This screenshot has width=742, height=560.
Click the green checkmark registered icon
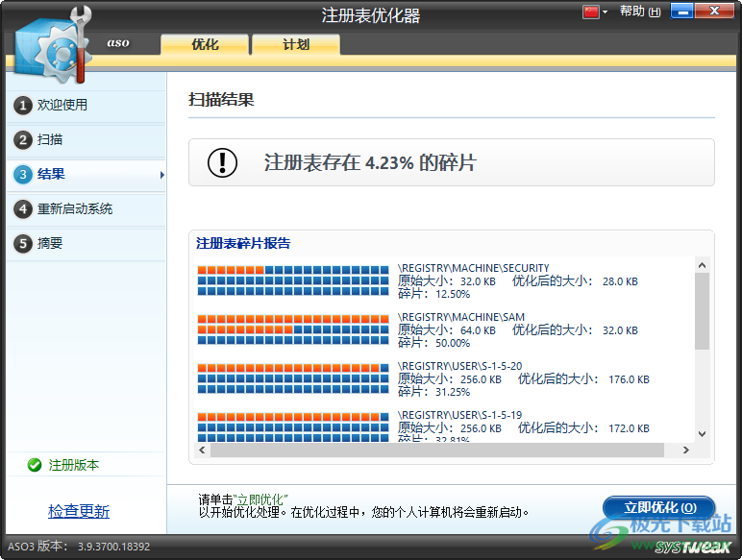pos(35,465)
